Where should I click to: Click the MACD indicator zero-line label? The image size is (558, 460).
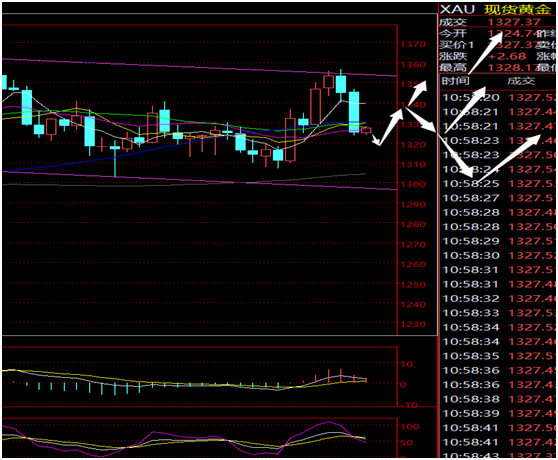(402, 385)
